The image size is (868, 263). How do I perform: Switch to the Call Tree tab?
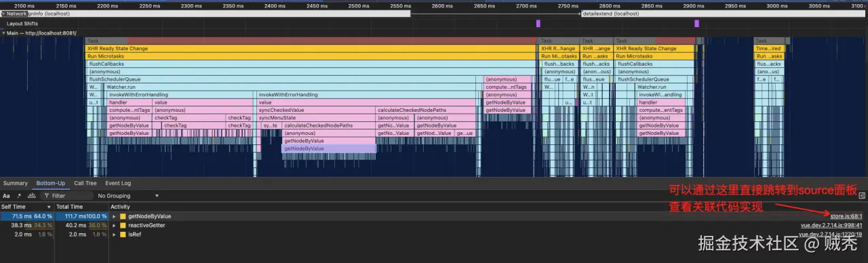coord(85,183)
